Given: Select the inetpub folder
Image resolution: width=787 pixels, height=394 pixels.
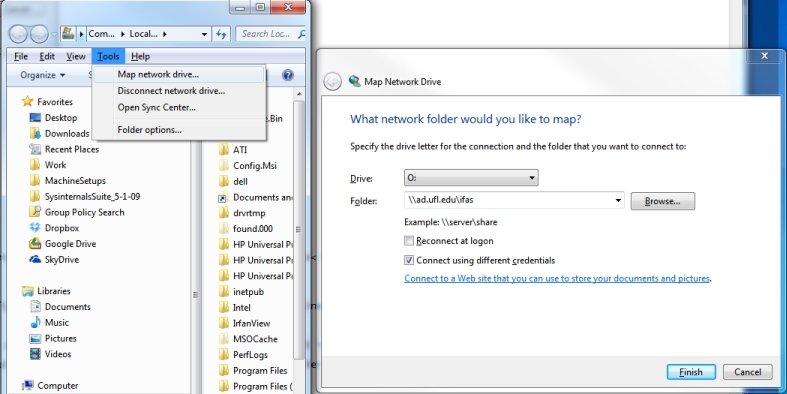Looking at the screenshot, I should 248,292.
